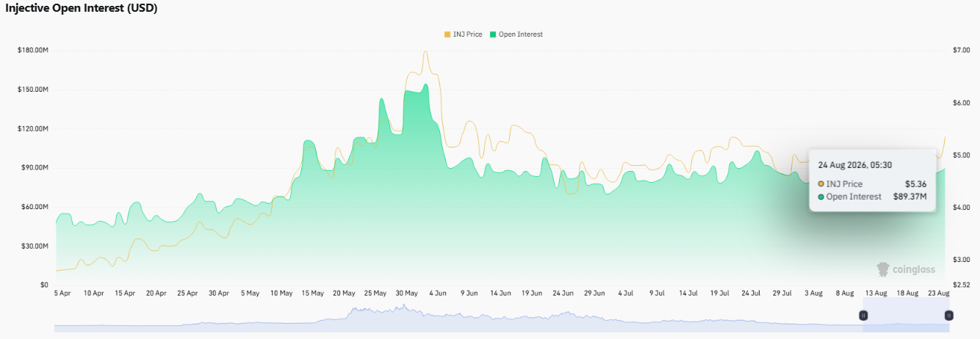The width and height of the screenshot is (980, 339).
Task: Click the 14 Jul date label
Action: (x=688, y=294)
